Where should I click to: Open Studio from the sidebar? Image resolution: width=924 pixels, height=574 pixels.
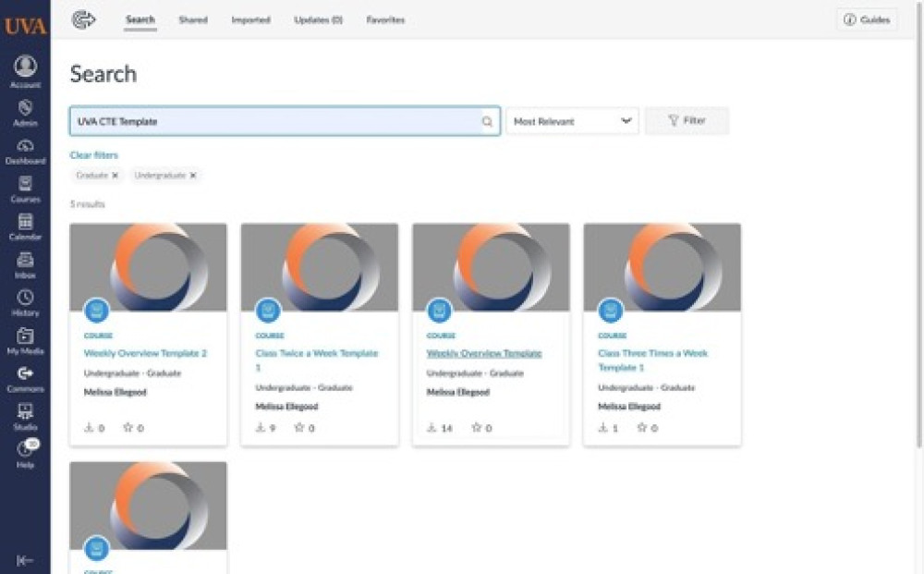pyautogui.click(x=25, y=417)
